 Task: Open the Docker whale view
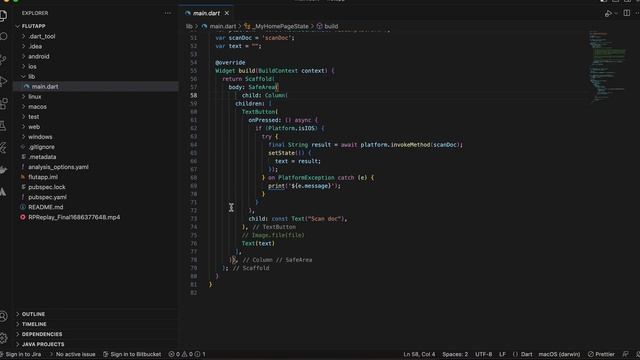3,170
